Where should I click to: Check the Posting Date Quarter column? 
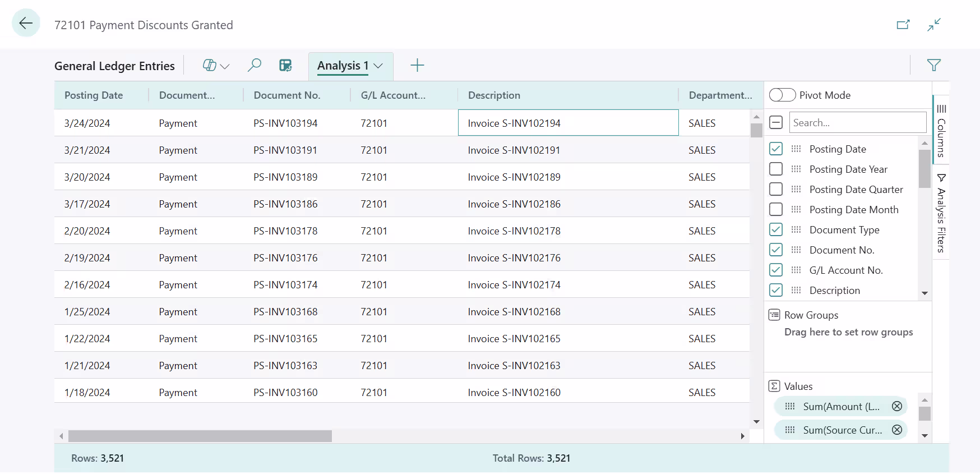pos(776,190)
